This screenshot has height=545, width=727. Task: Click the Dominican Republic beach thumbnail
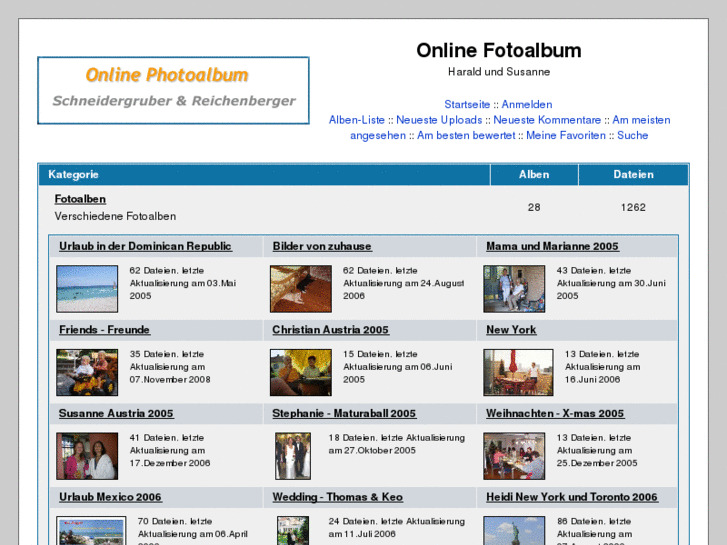click(87, 289)
